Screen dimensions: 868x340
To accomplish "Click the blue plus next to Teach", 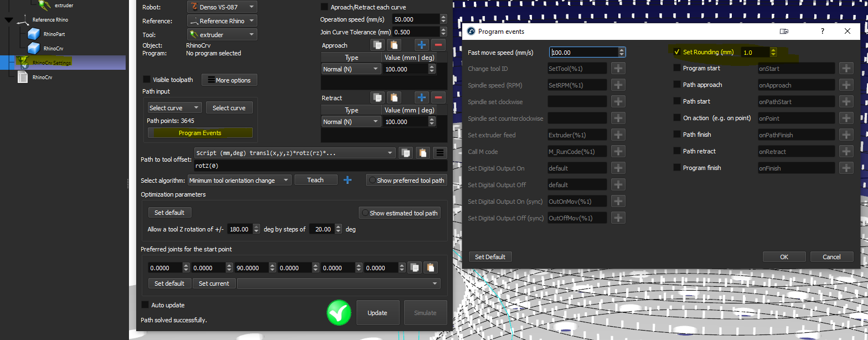I will (348, 180).
